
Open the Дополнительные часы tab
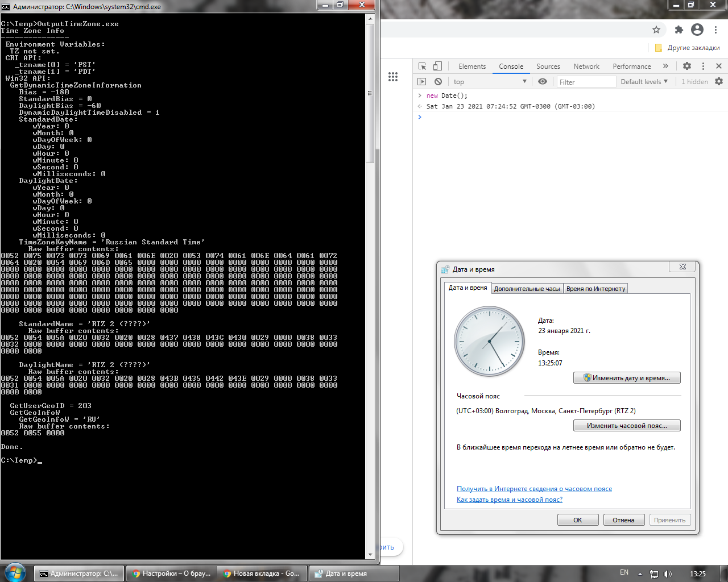527,289
